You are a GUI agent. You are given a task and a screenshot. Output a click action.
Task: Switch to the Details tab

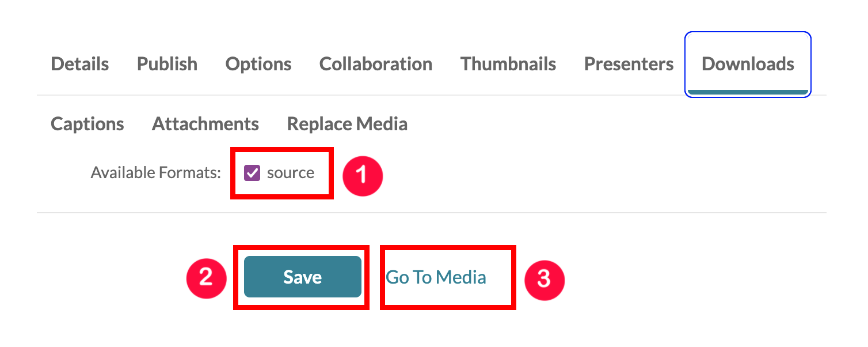pyautogui.click(x=79, y=64)
